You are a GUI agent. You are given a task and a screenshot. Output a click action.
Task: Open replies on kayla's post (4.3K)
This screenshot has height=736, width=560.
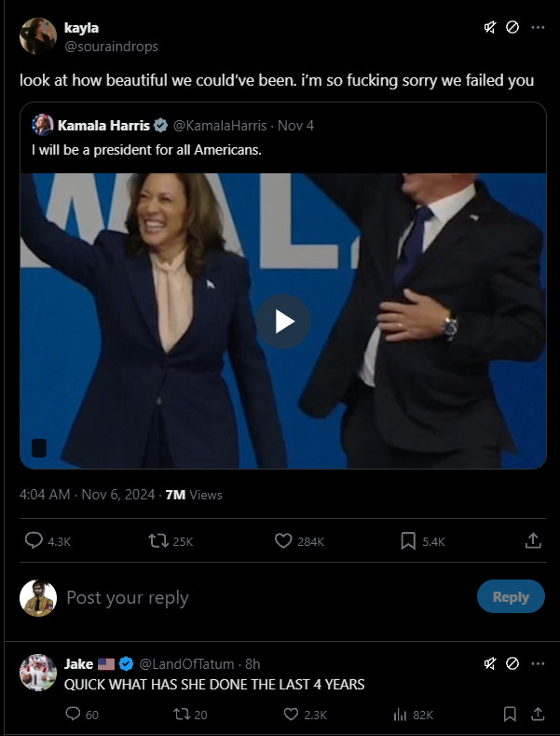click(x=34, y=540)
